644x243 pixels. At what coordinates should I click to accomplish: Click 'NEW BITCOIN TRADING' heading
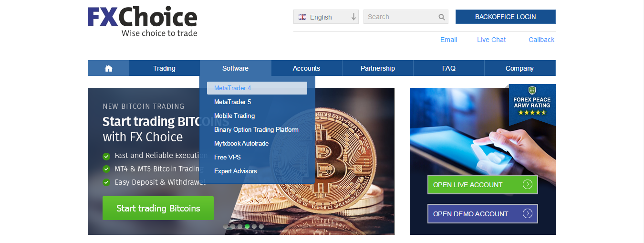(x=144, y=106)
